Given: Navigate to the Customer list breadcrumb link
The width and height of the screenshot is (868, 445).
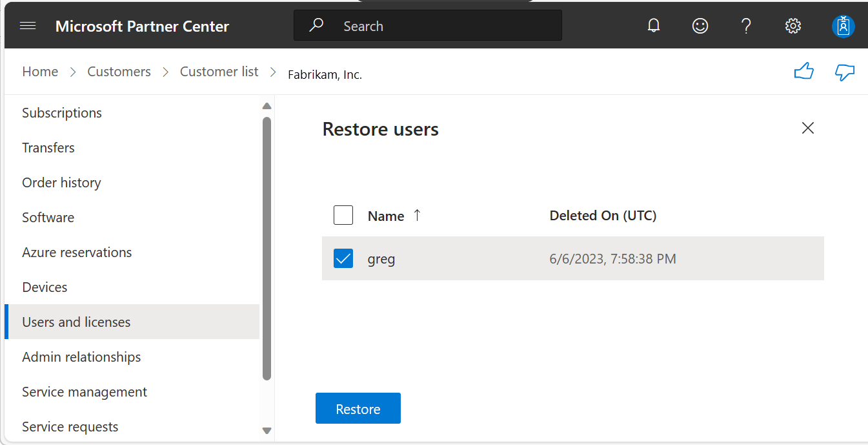Looking at the screenshot, I should pyautogui.click(x=219, y=71).
